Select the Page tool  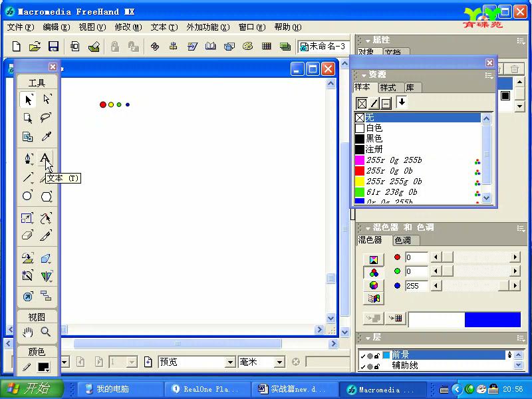pyautogui.click(x=28, y=118)
